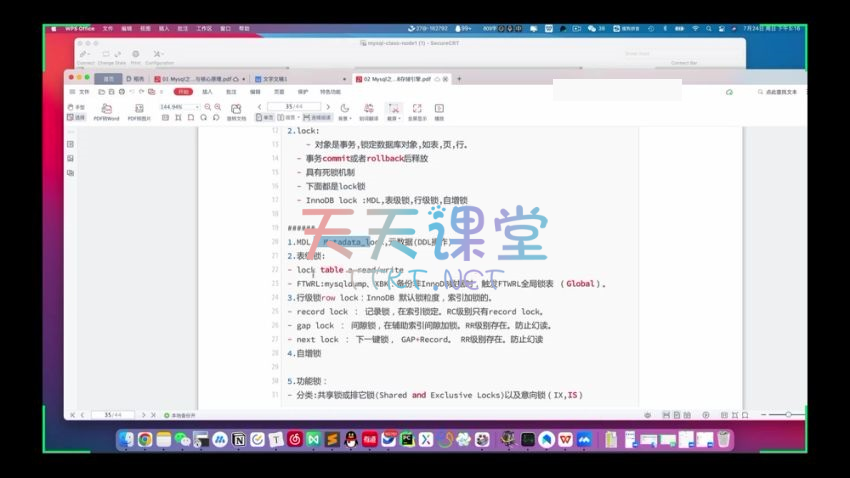This screenshot has height=478, width=850.
Task: Go to previous page arrow
Action: [260, 106]
